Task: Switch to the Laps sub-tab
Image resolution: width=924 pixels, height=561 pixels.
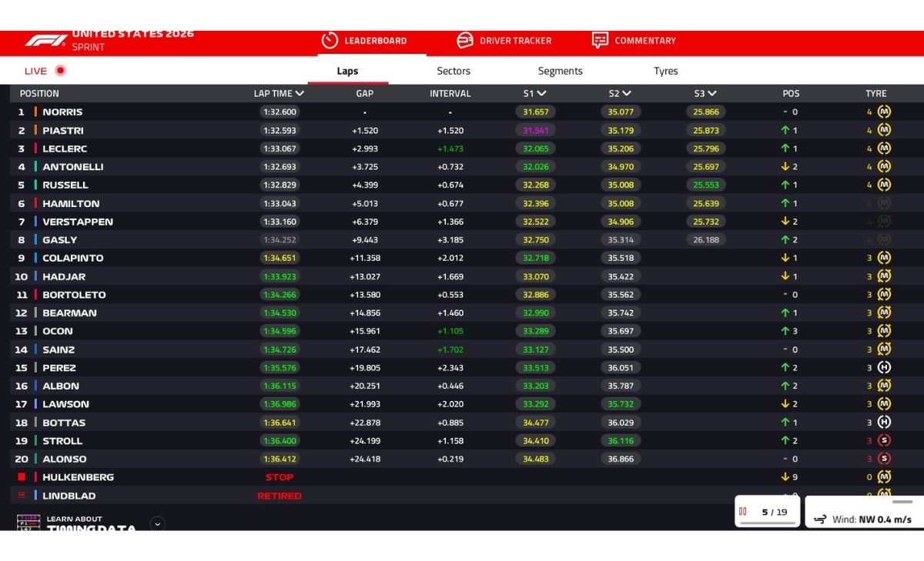Action: pyautogui.click(x=347, y=71)
